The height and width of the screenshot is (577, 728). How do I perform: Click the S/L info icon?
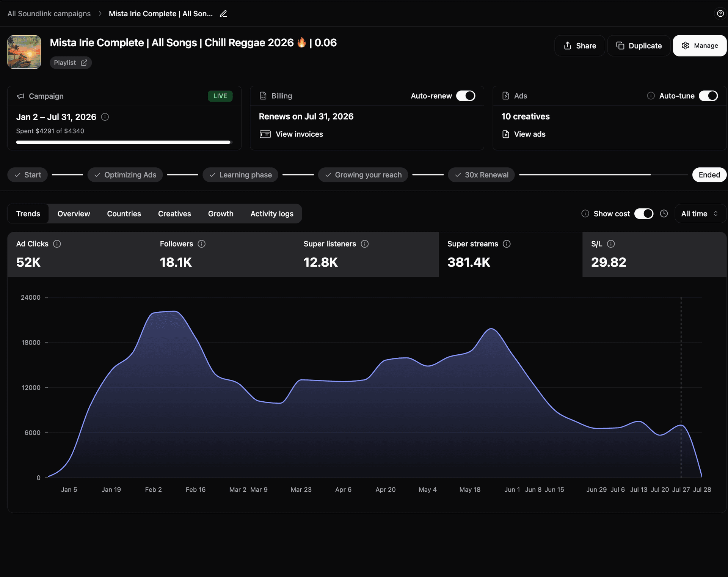pos(611,244)
